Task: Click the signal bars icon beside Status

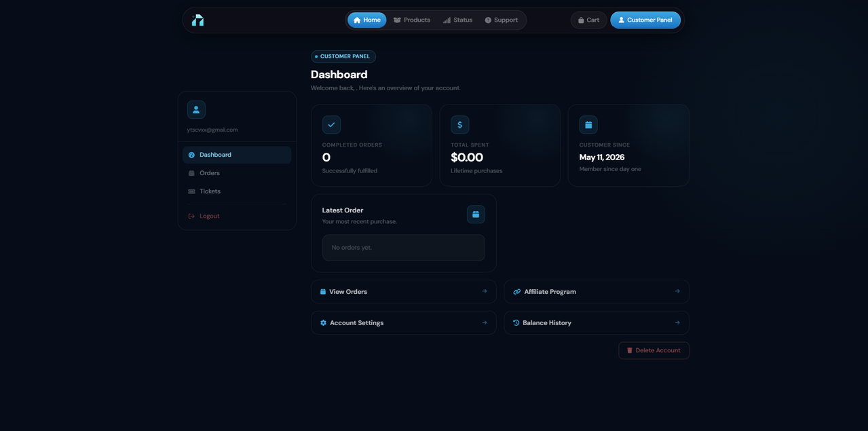Action: click(x=447, y=20)
